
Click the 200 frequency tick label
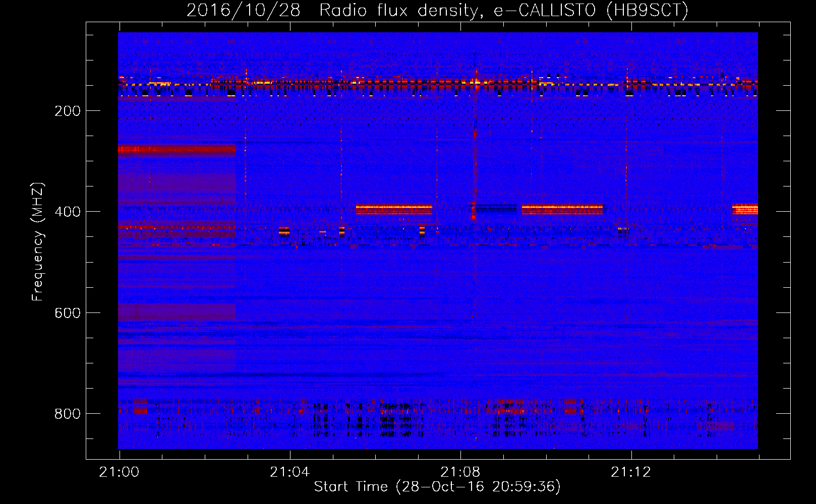(68, 111)
